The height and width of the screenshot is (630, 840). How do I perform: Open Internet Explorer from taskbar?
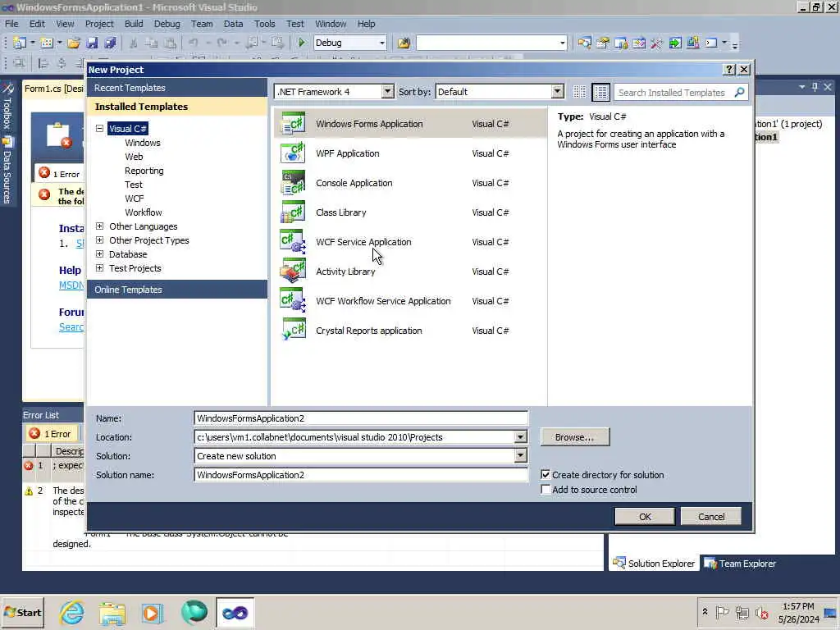point(72,612)
